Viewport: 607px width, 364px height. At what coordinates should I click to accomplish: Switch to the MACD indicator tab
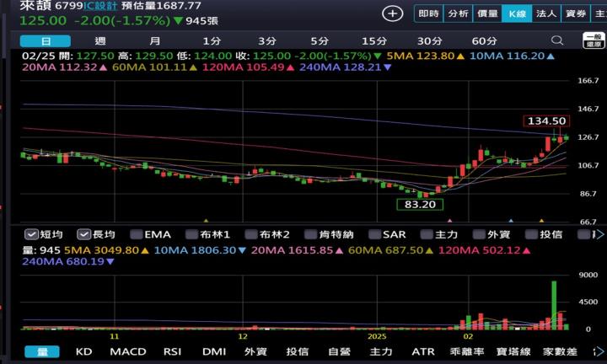[x=128, y=351]
